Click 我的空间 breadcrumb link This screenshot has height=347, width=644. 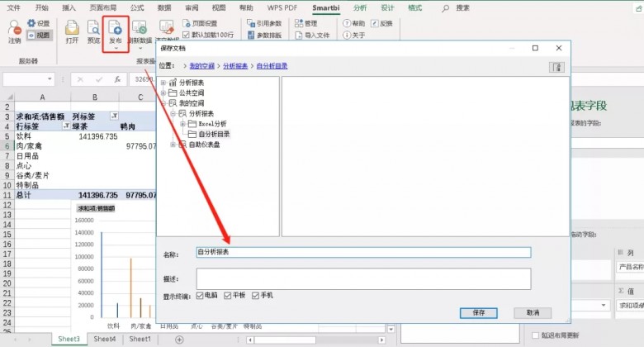coord(202,66)
